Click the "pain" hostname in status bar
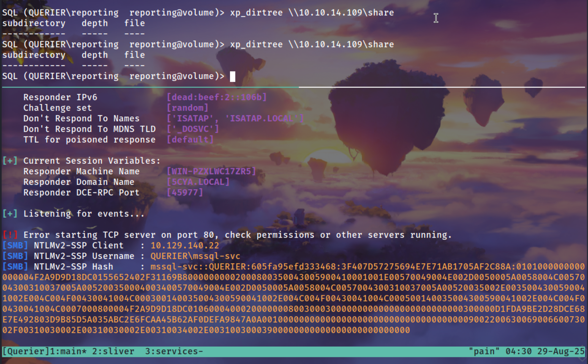 484,351
